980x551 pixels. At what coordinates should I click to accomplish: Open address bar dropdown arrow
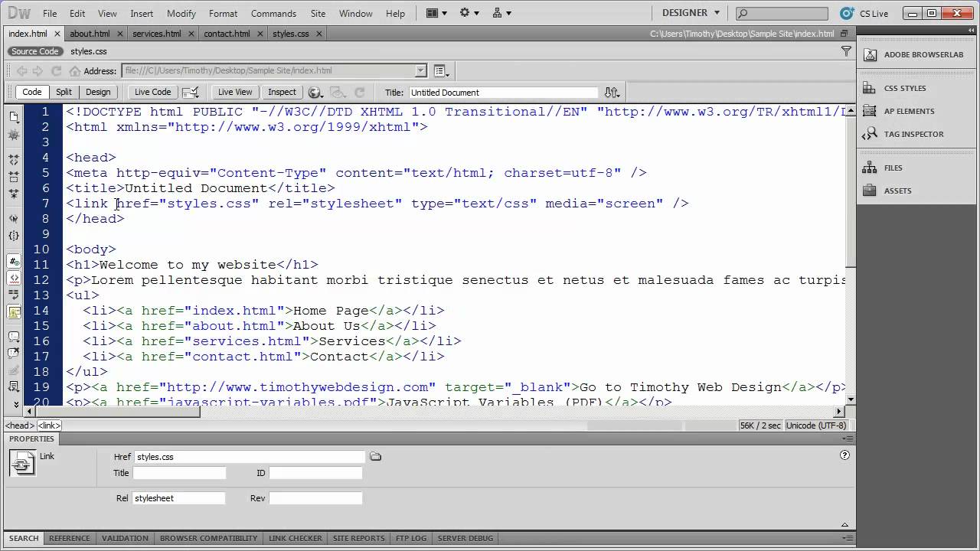421,70
